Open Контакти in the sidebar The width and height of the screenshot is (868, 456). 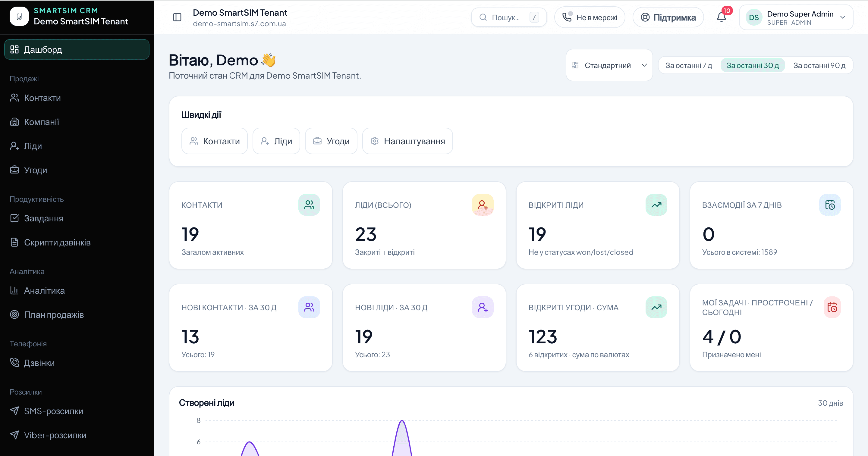[77, 98]
